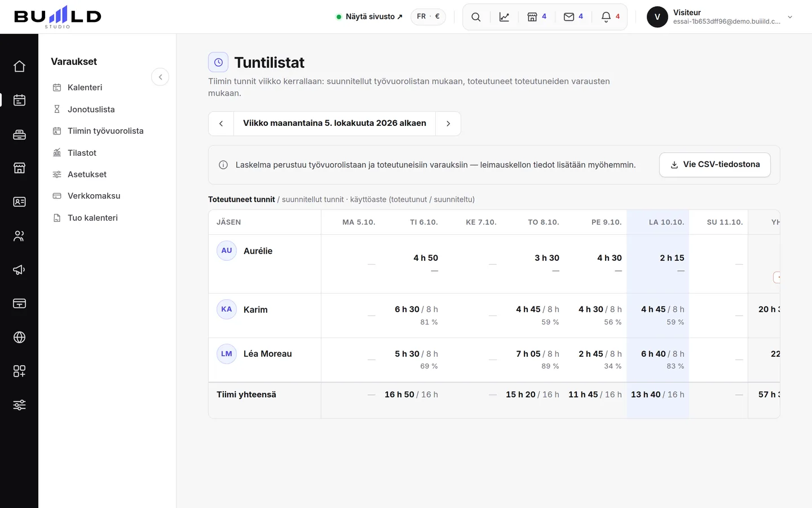Open the home icon in left rail
This screenshot has width=812, height=508.
coord(19,67)
